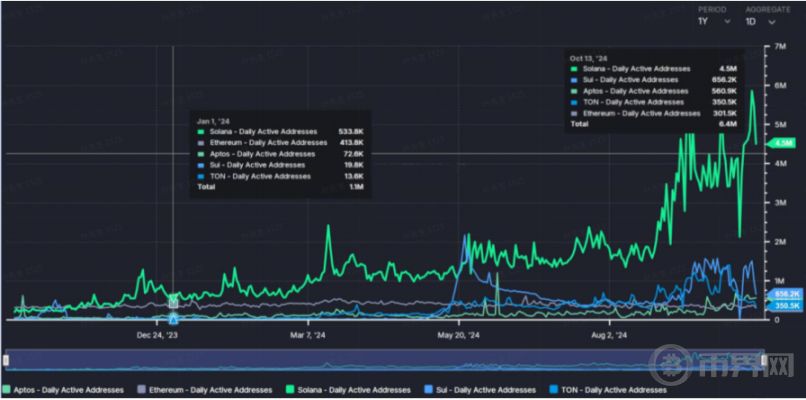Click the Ethereum crosshair marker on Jan 1

[x=173, y=303]
